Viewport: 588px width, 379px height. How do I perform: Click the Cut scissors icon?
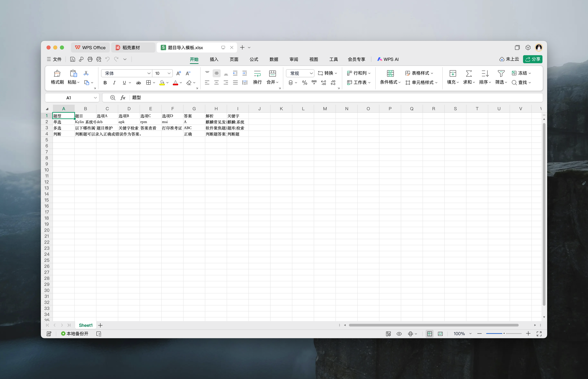click(x=86, y=73)
